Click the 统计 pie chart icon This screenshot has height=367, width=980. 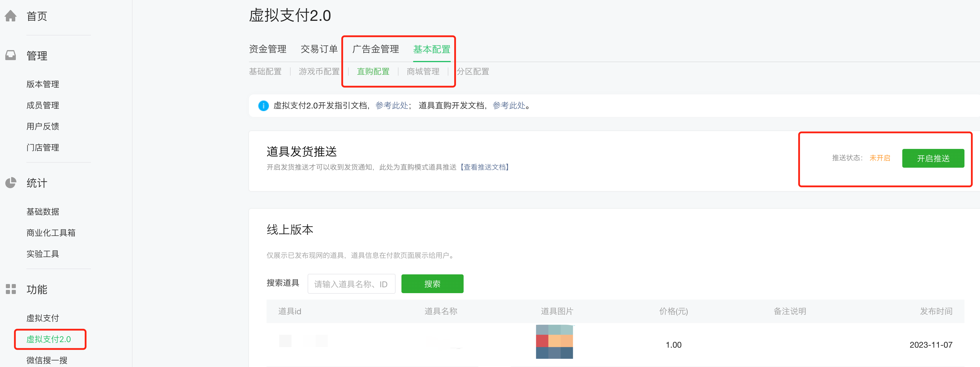pyautogui.click(x=11, y=183)
